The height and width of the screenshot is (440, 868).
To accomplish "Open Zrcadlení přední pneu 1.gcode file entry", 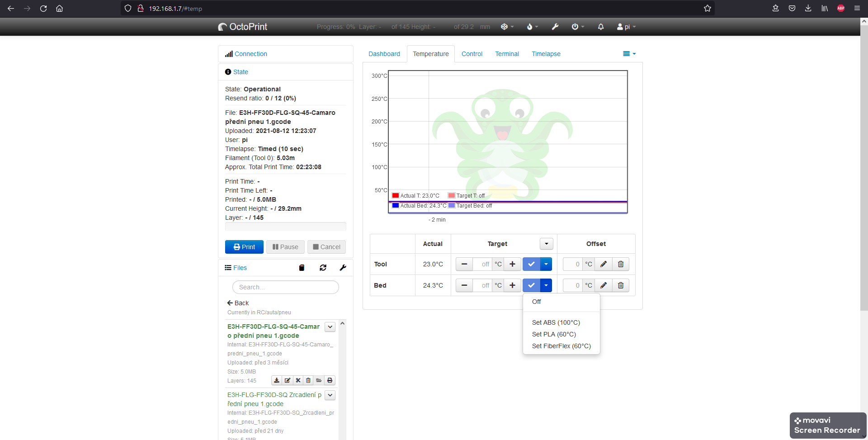I will tap(274, 399).
